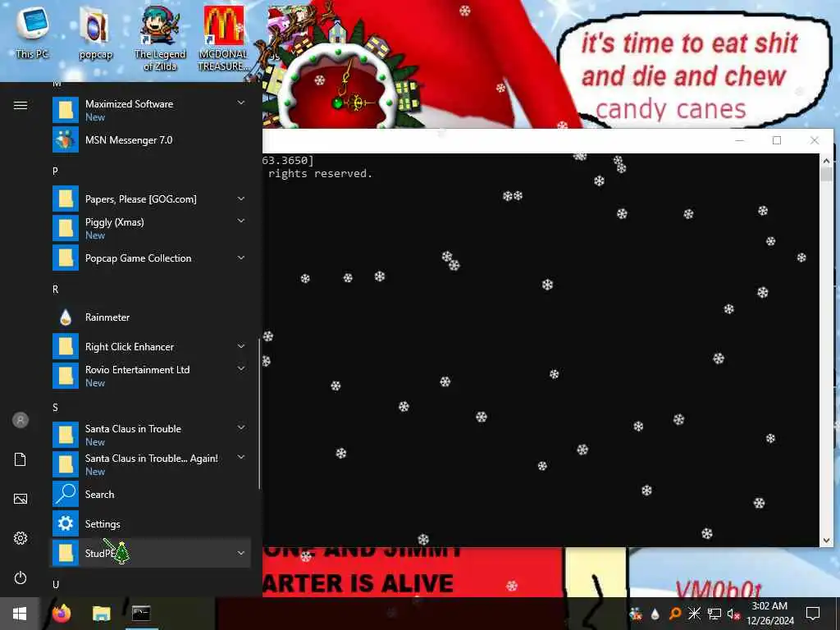Viewport: 840px width, 630px height.
Task: Launch Rainmeter from the app list
Action: pos(151,317)
